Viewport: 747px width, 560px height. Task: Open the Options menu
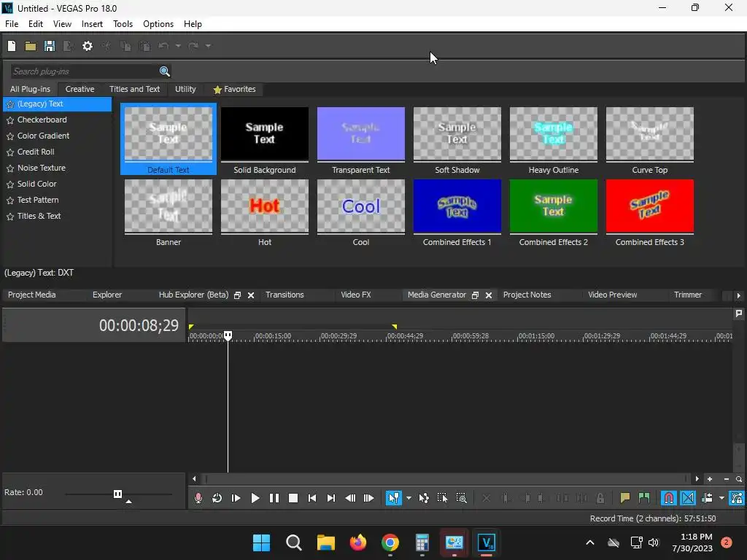click(158, 24)
